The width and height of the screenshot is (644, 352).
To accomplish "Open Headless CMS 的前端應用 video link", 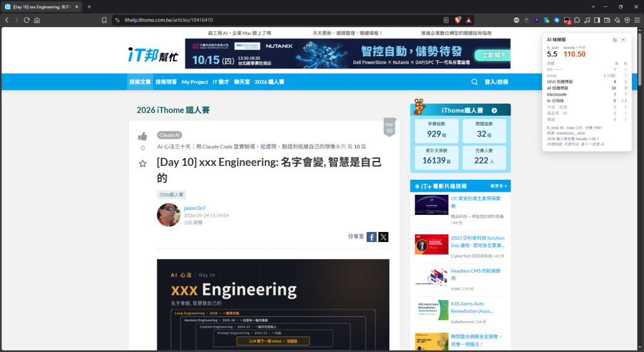I will click(x=476, y=275).
